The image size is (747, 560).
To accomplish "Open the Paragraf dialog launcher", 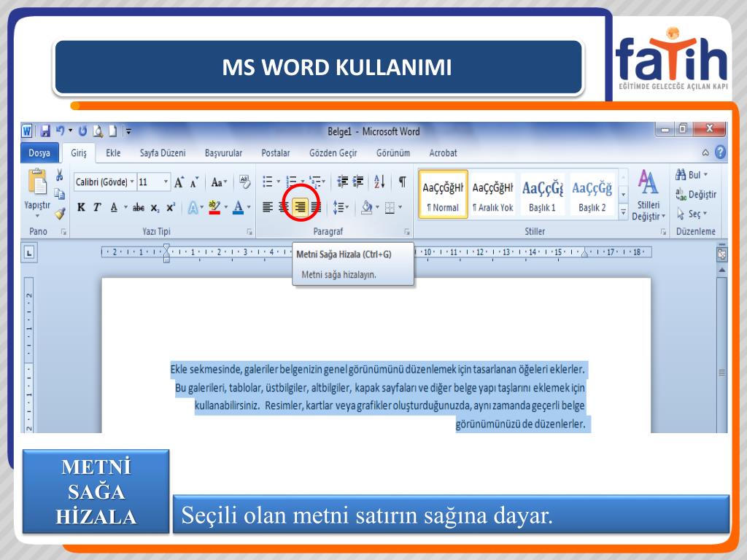I will tap(407, 232).
